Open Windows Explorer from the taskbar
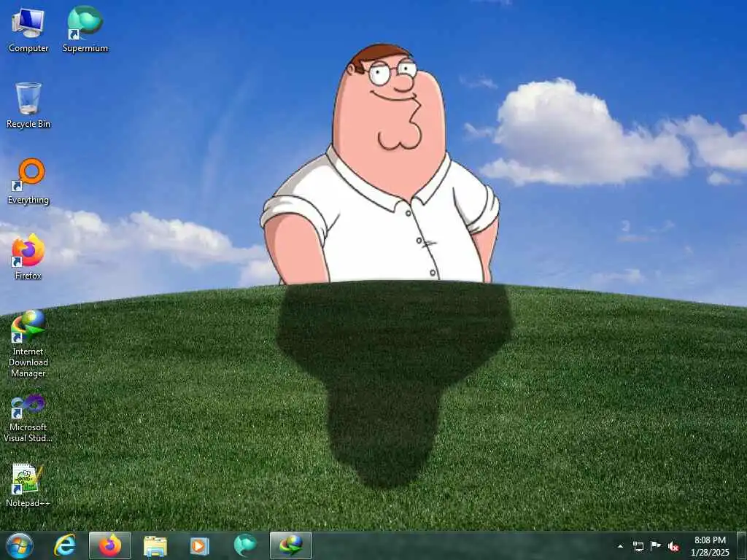Screen dimensions: 747x560 (x=155, y=545)
